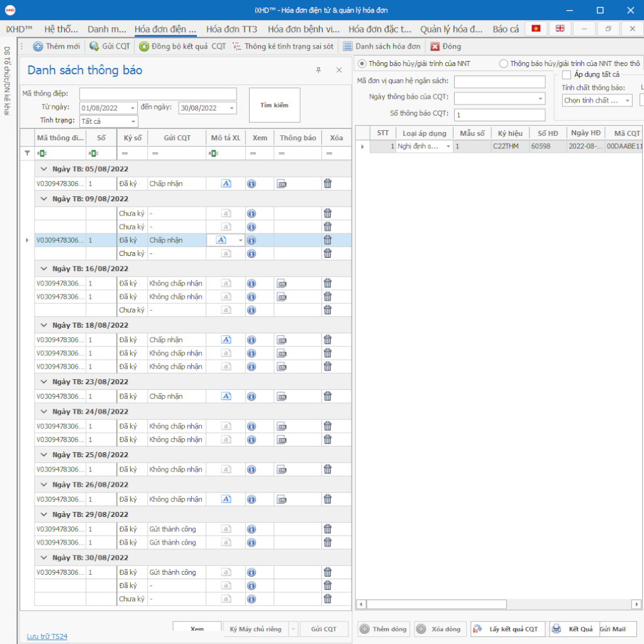Click Gửi CQT toolbar icon
This screenshot has height=644, width=644.
click(x=94, y=47)
